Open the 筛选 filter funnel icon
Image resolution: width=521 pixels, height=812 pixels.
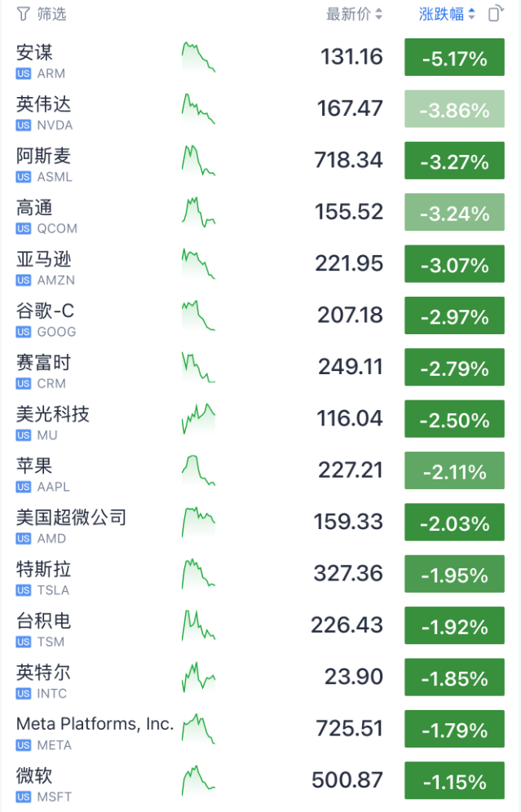pos(24,14)
